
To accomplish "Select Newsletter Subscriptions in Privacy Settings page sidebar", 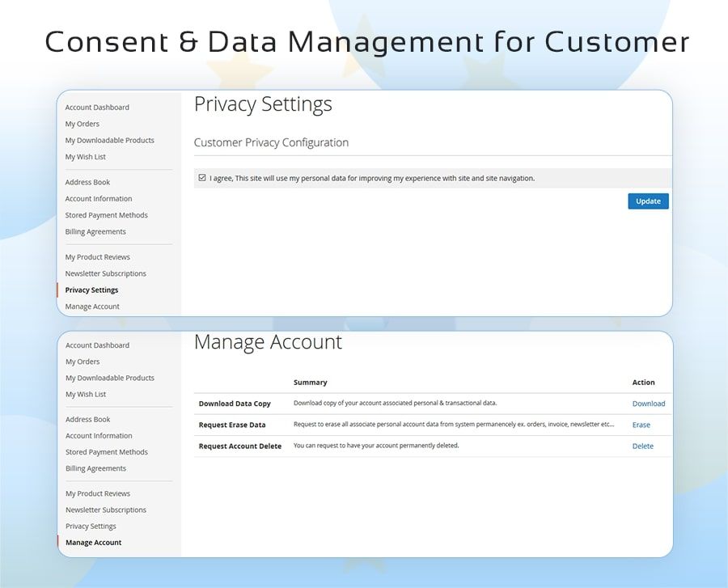I will 106,273.
